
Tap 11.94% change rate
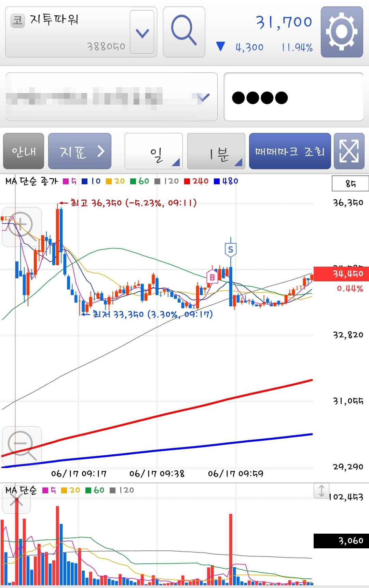click(x=297, y=47)
